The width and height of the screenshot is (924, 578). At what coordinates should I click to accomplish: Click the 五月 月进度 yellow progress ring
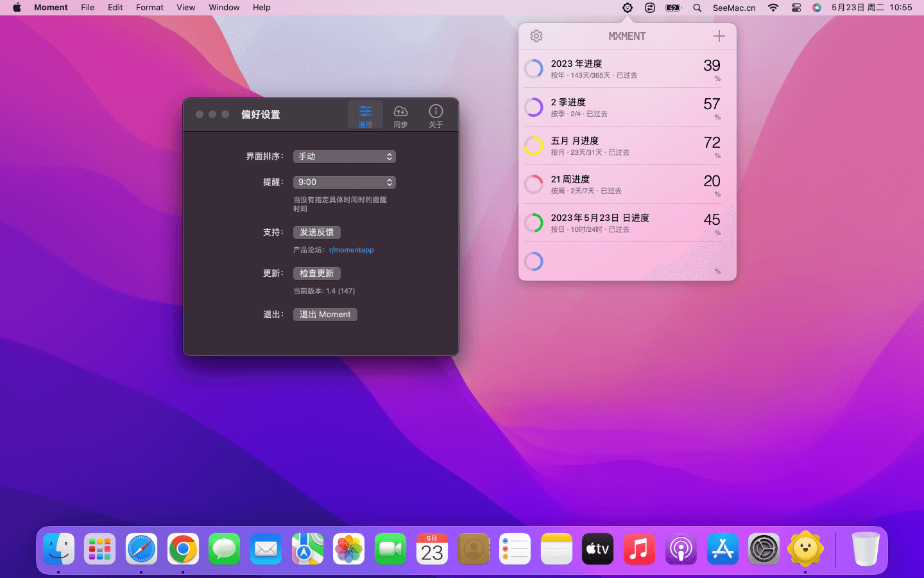coord(534,146)
